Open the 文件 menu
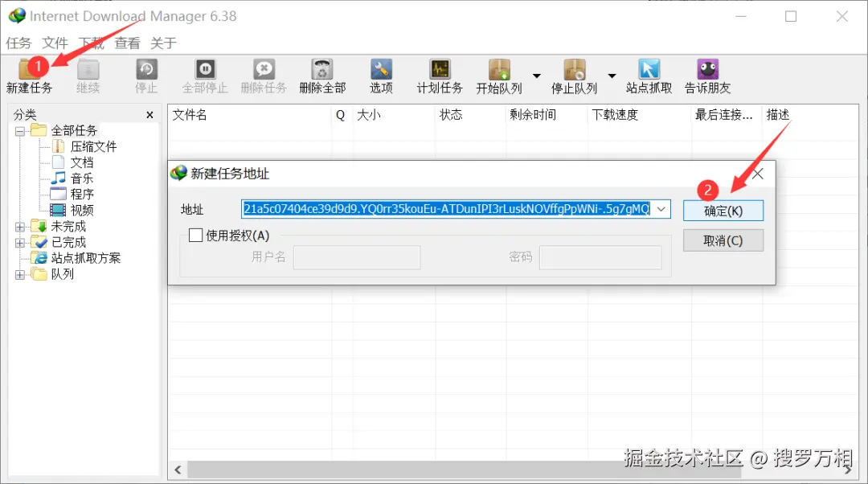This screenshot has width=868, height=484. pos(55,43)
